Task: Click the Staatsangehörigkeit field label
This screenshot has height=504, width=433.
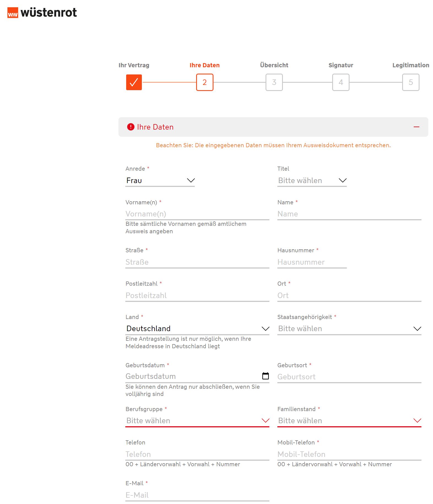Action: click(x=304, y=317)
